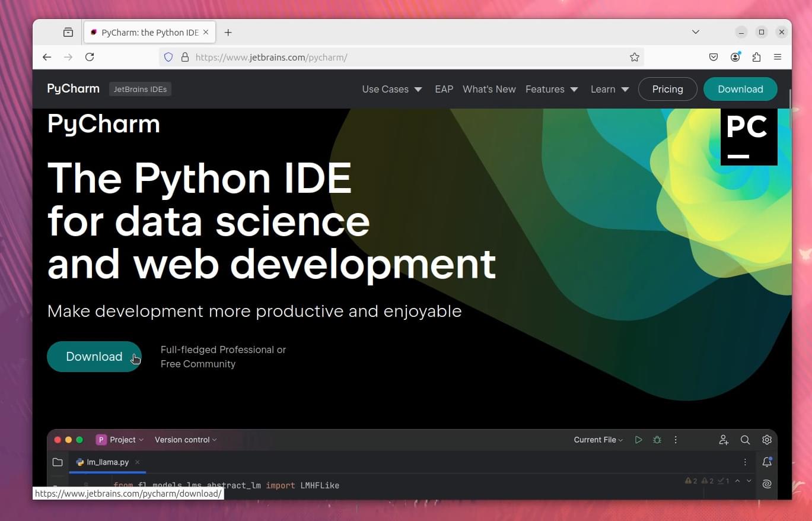This screenshot has height=521, width=812.
Task: Go back to the previous page
Action: click(x=47, y=57)
